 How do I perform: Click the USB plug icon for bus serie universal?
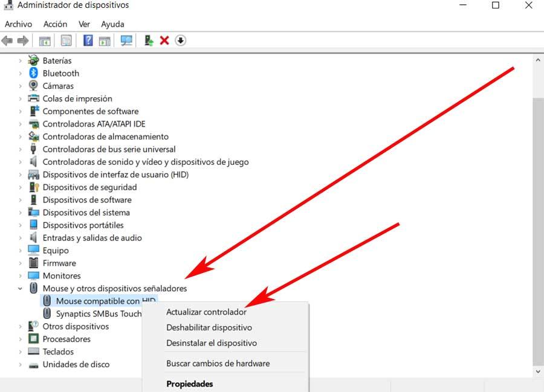[x=33, y=149]
